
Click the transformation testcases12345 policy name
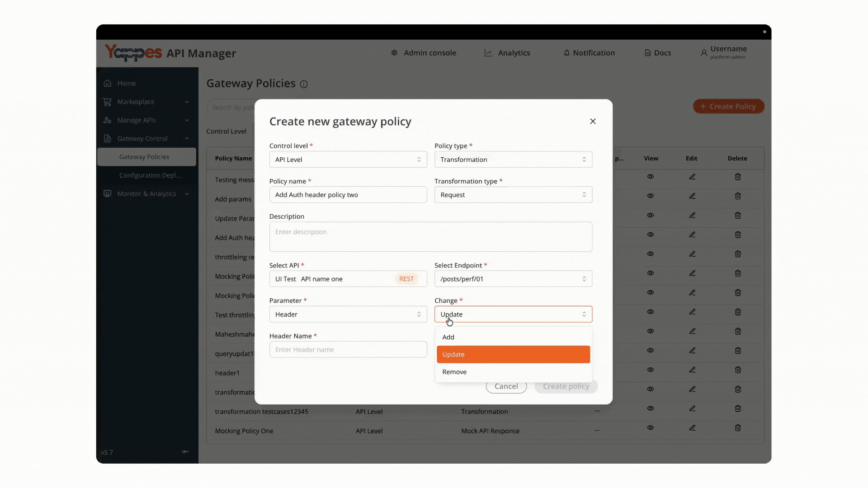pyautogui.click(x=261, y=412)
